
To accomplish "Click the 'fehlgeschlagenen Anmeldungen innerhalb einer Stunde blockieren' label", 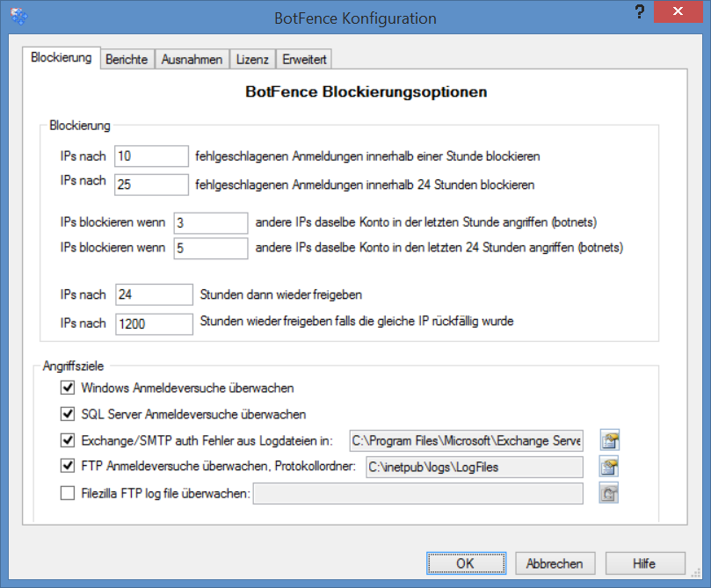I will (367, 156).
